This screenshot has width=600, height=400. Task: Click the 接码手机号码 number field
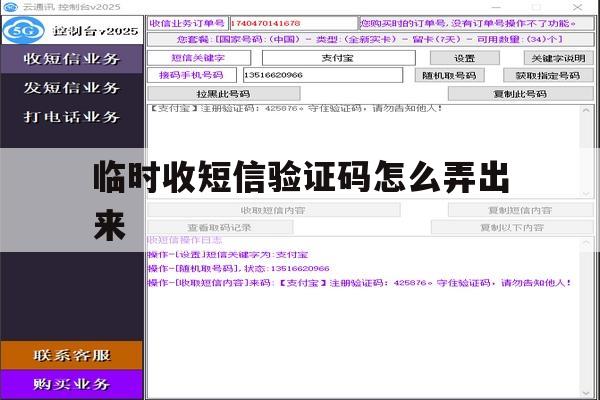click(x=323, y=75)
